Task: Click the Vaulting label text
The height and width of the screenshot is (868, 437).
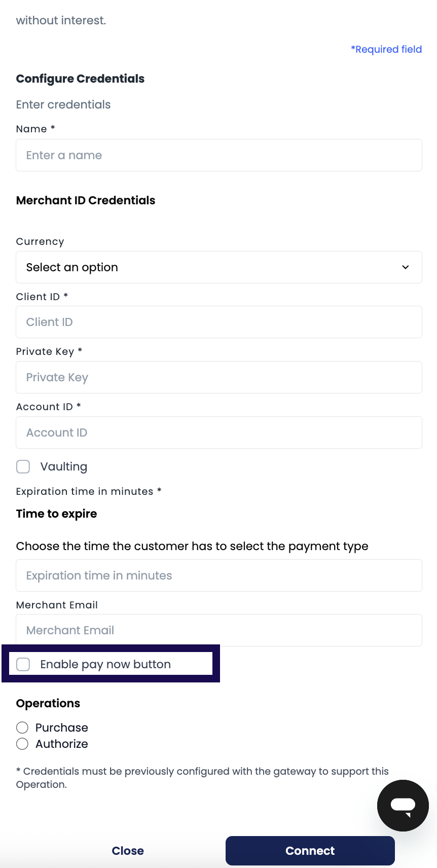Action: [64, 466]
